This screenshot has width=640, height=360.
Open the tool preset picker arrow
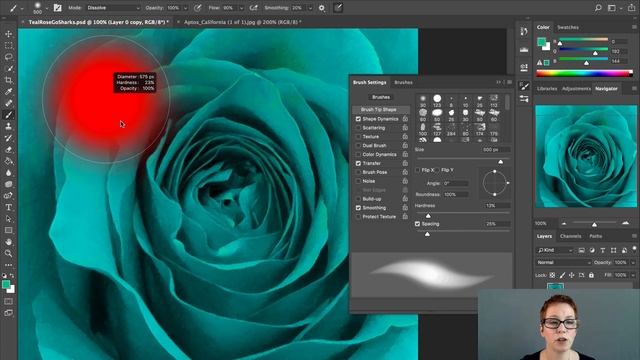pos(22,8)
